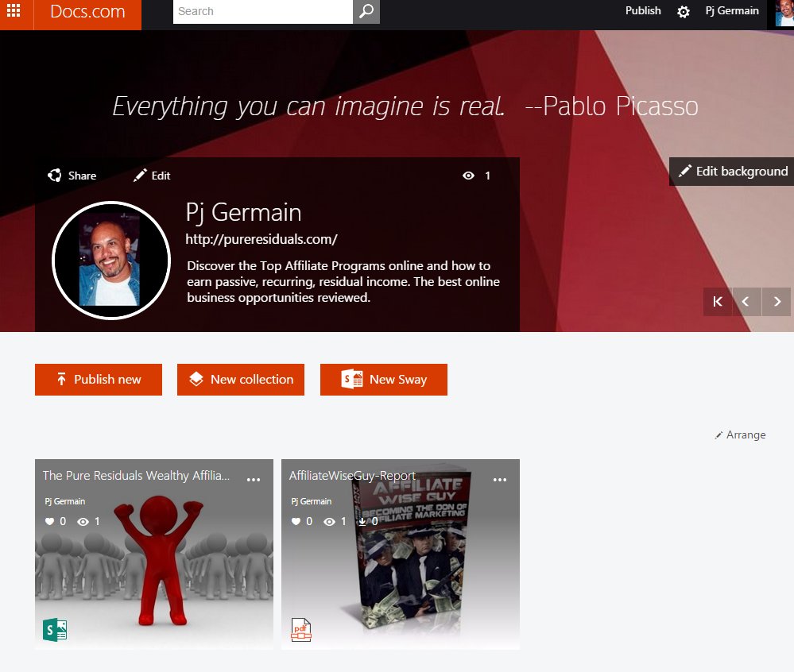This screenshot has width=794, height=672.
Task: Click the profile views eye icon
Action: [468, 176]
